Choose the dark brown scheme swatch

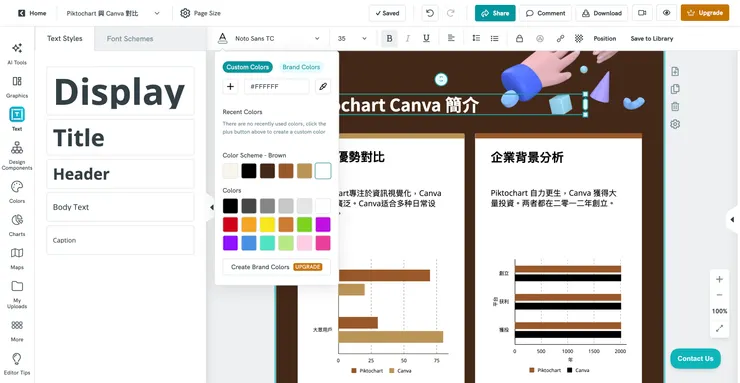coord(267,171)
